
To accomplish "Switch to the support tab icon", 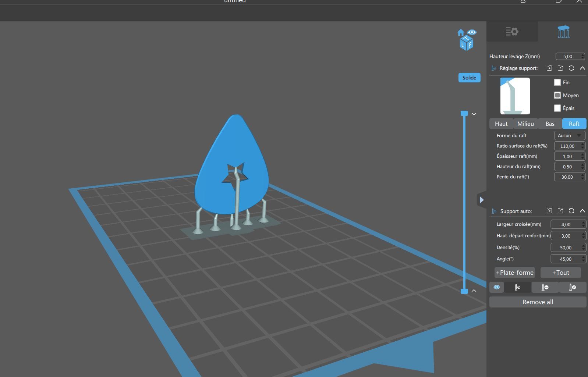I will [563, 32].
